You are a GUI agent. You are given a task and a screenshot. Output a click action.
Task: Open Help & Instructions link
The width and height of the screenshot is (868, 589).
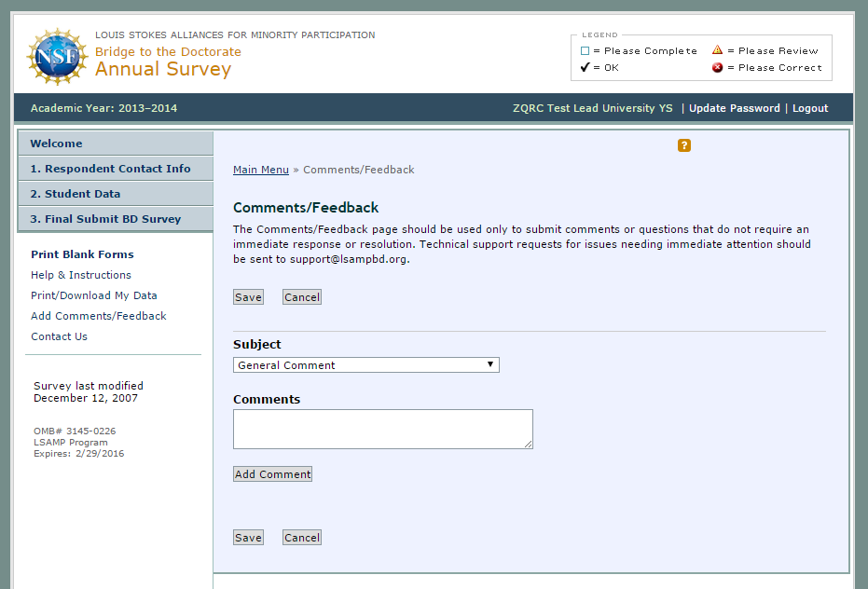tap(81, 275)
